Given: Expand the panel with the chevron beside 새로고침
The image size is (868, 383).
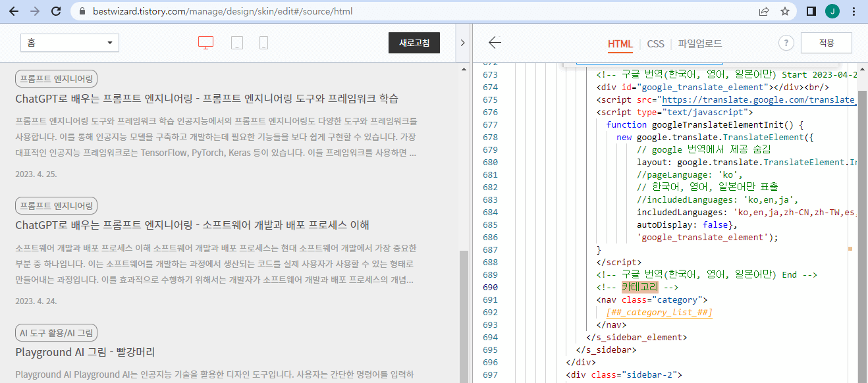Looking at the screenshot, I should [x=463, y=41].
